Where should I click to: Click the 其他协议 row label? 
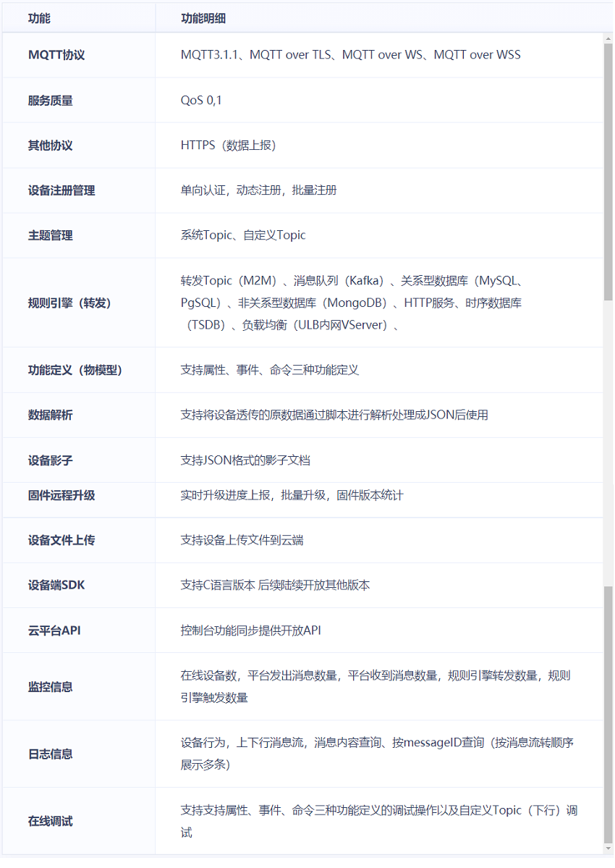51,146
